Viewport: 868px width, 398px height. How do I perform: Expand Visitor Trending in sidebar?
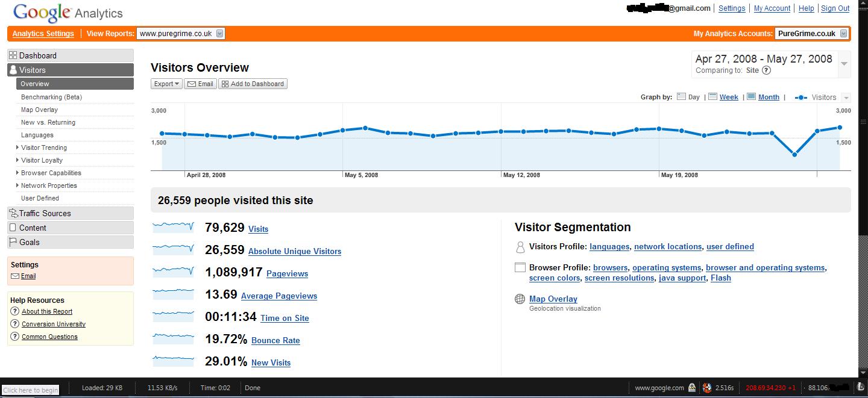[17, 148]
